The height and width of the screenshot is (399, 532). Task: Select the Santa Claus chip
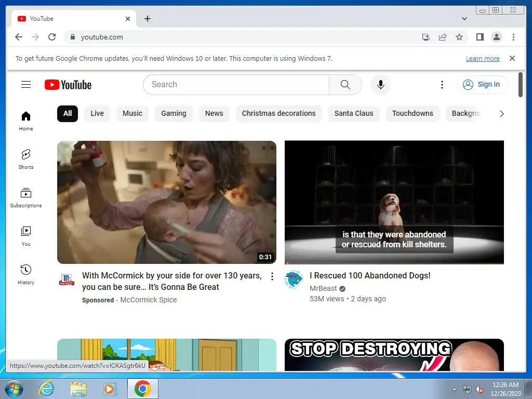354,113
